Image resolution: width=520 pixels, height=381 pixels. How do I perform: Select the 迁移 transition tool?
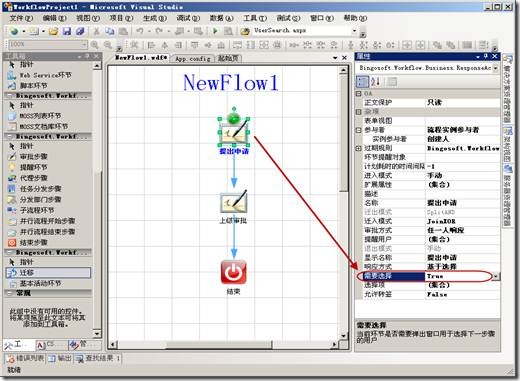pos(48,272)
